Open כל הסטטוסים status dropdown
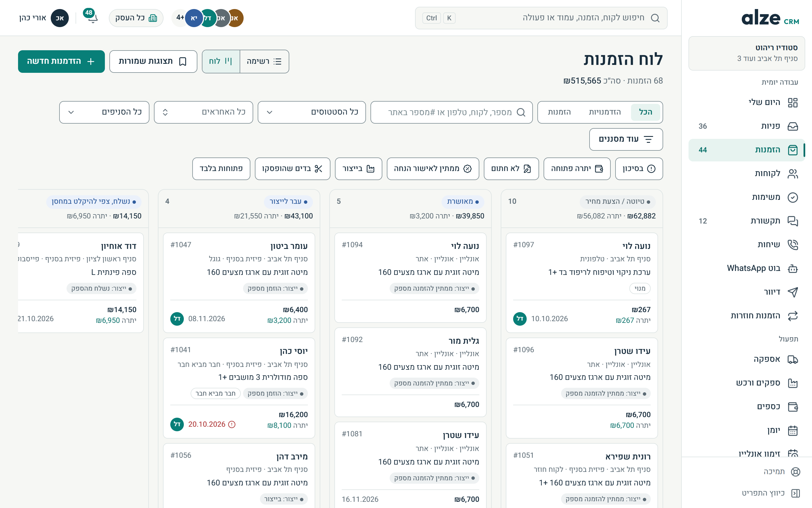 coord(311,112)
